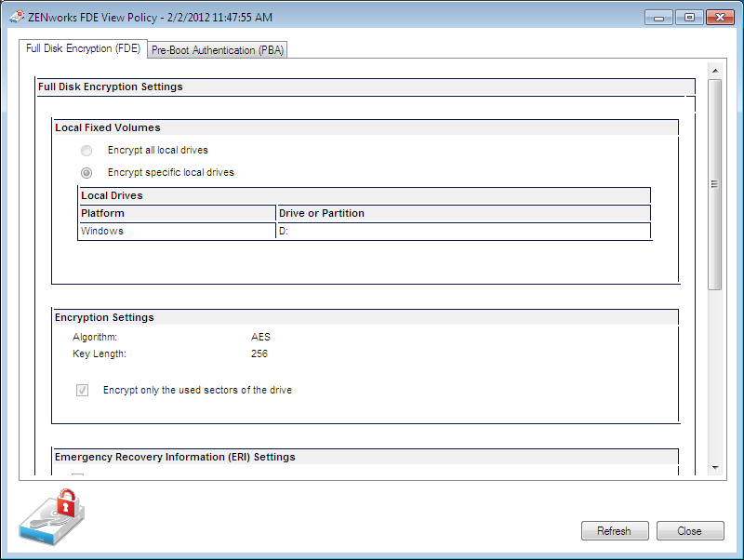Viewport: 744px width, 560px height.
Task: Click the Platform column header
Action: (x=177, y=213)
